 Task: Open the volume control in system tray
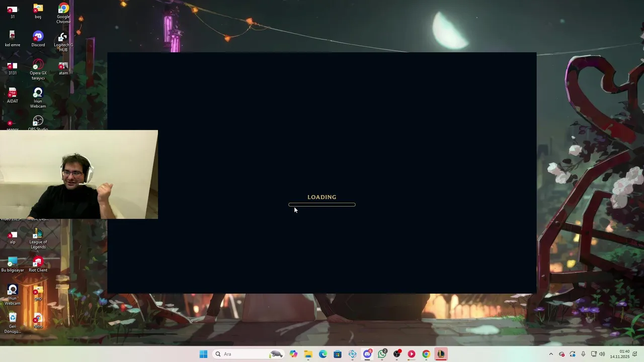point(602,354)
